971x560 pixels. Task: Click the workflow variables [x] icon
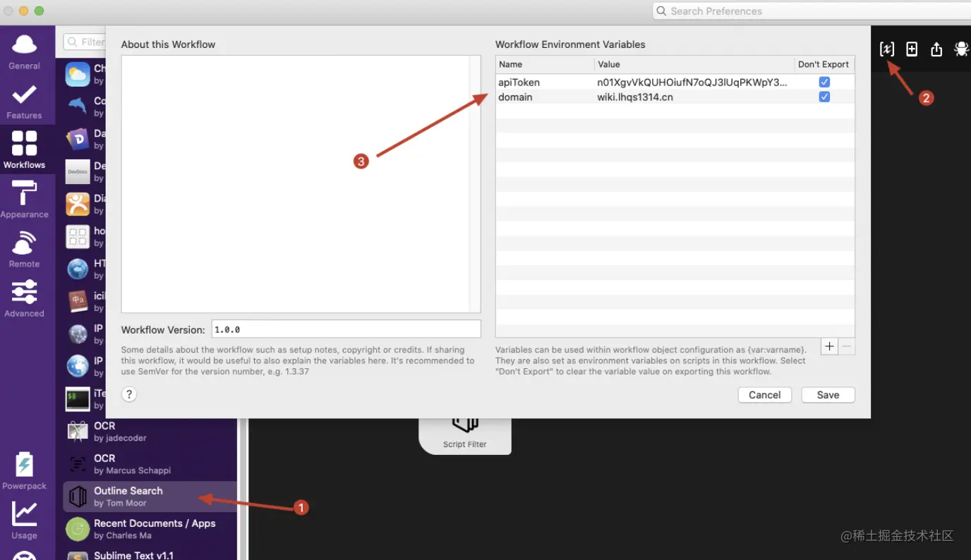(x=887, y=49)
